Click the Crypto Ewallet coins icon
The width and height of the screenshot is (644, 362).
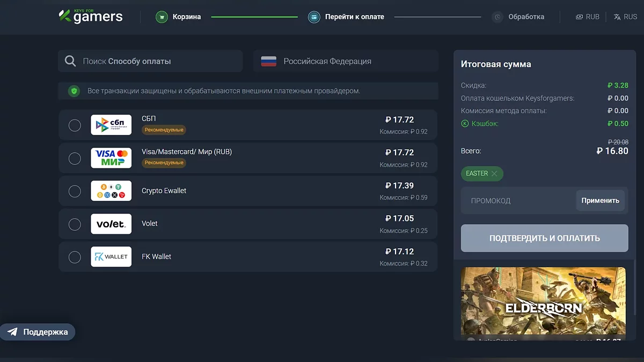[x=111, y=190]
